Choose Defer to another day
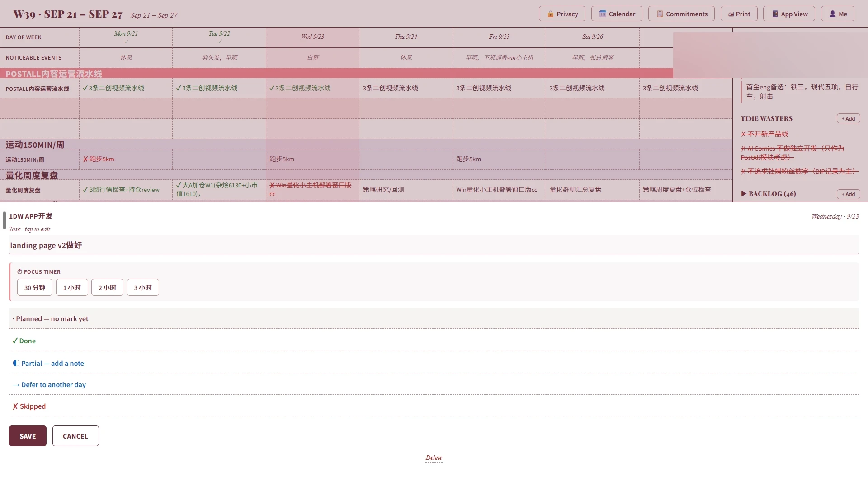The image size is (868, 481). click(x=434, y=384)
